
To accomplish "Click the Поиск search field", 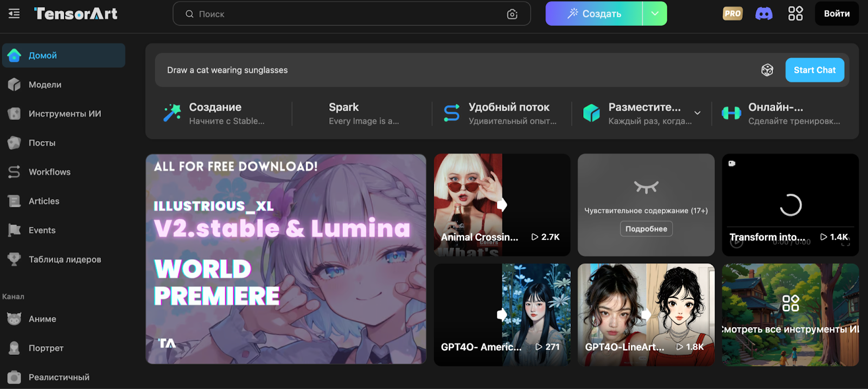I will pyautogui.click(x=347, y=14).
